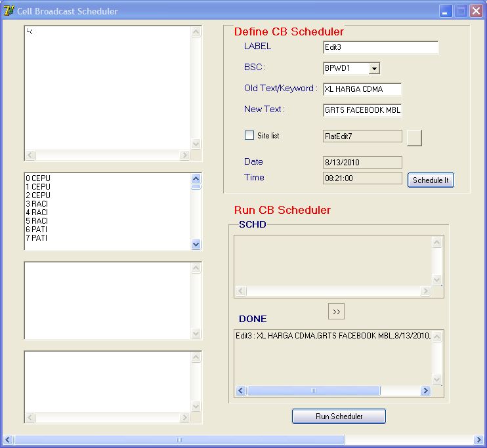The width and height of the screenshot is (487, 448).
Task: Click the LABEL text field with Edit3
Action: click(x=380, y=47)
